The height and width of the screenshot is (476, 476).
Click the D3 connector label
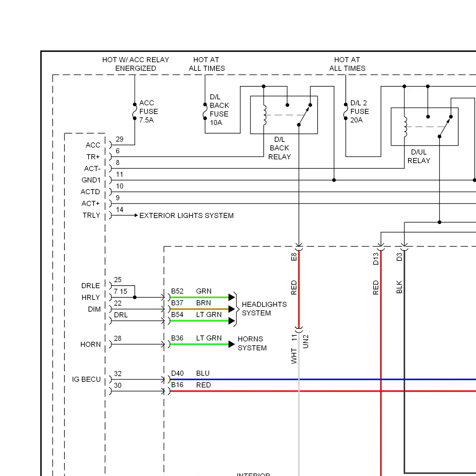[399, 257]
